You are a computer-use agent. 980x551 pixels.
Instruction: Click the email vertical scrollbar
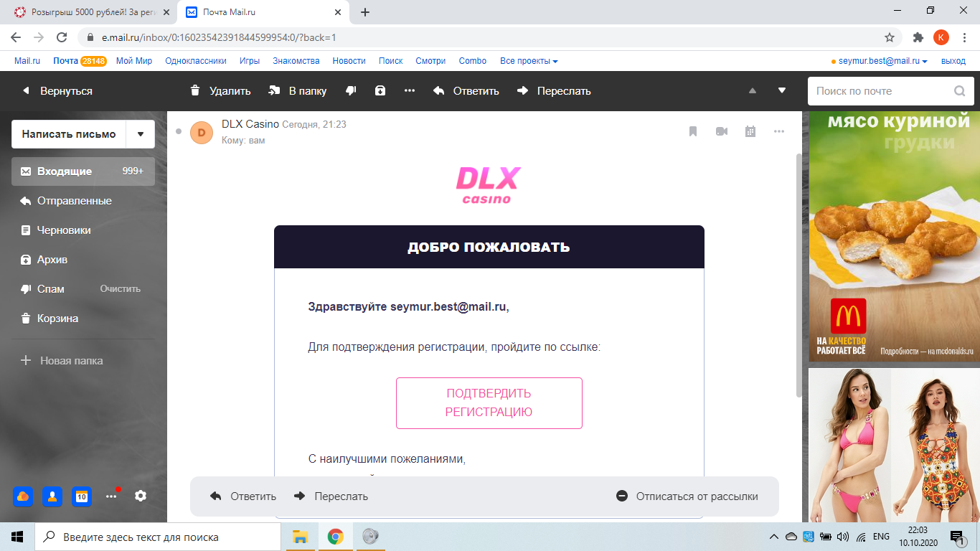tap(798, 275)
